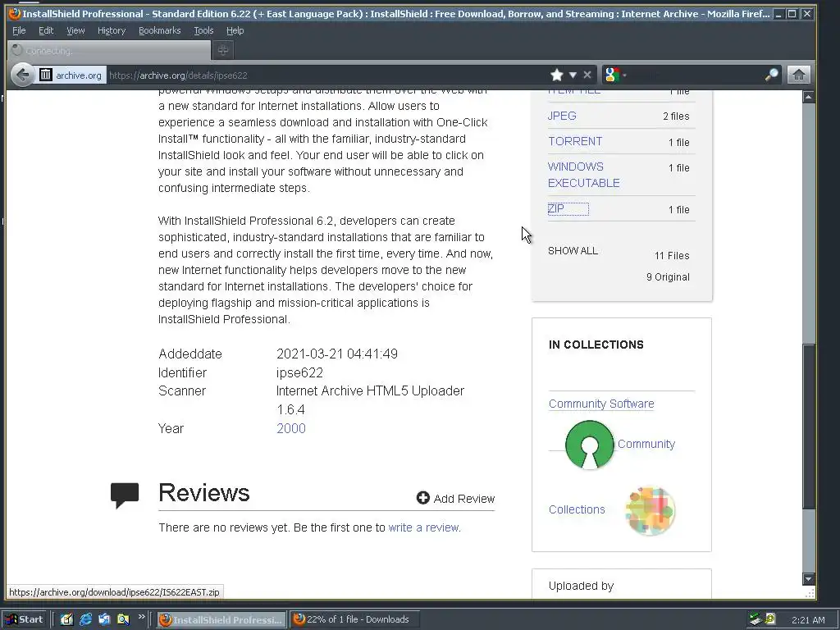
Task: Click the first quick launch icon
Action: tap(66, 619)
